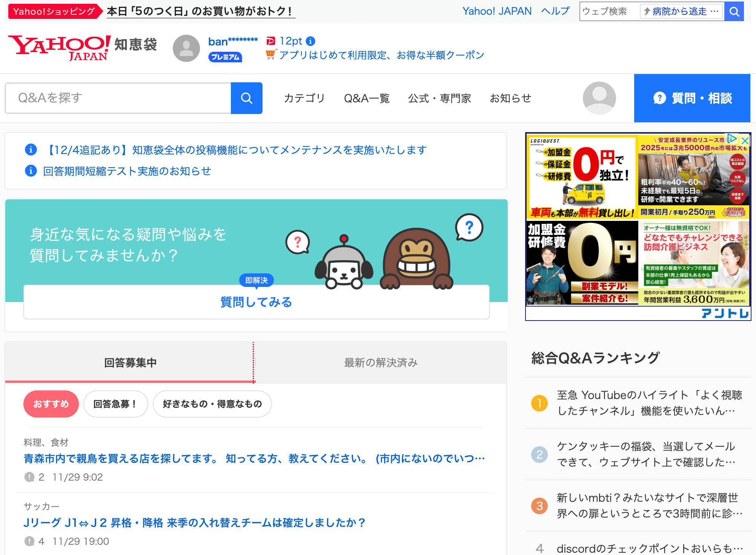Open the Jリーグ昇格・降格 question
Viewport: 756px width, 555px height.
click(195, 523)
